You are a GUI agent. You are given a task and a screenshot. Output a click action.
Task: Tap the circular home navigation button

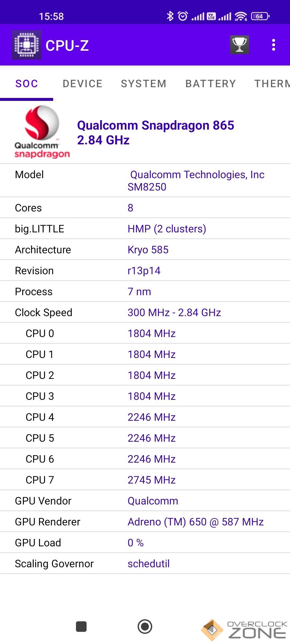click(x=145, y=627)
